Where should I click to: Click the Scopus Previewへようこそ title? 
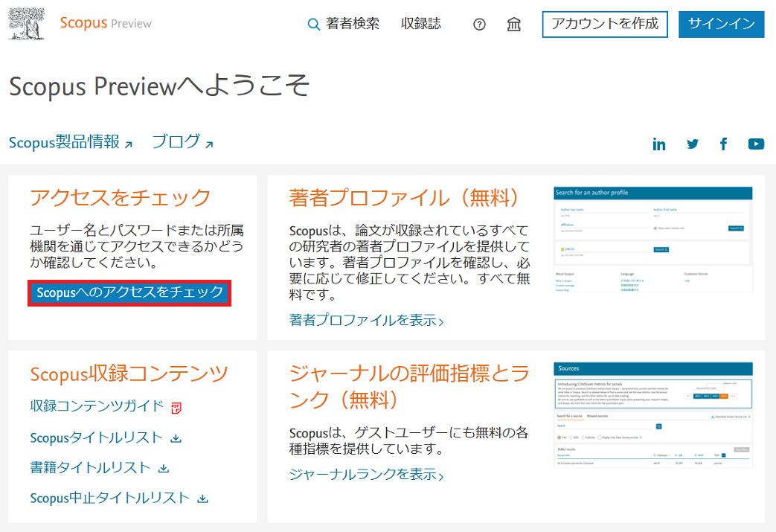tap(159, 86)
